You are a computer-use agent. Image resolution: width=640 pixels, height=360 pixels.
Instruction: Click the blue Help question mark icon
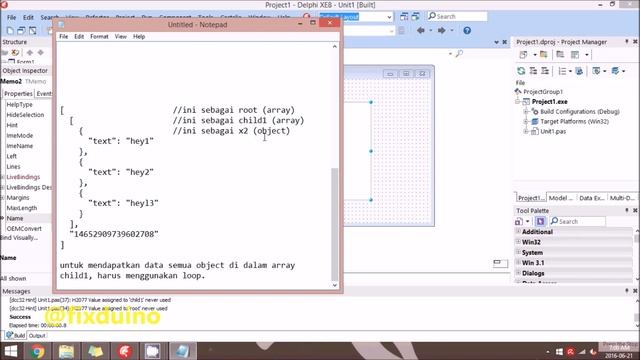pos(467,31)
